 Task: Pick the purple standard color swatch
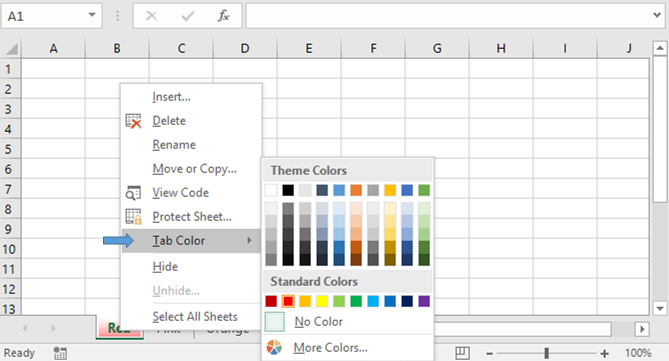click(424, 301)
